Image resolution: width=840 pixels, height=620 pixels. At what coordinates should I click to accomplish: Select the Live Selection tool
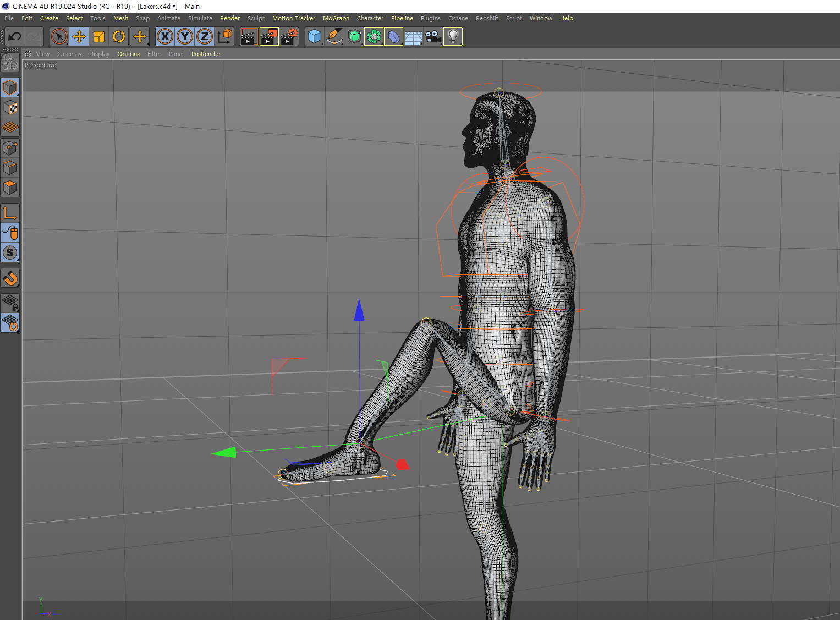tap(59, 37)
